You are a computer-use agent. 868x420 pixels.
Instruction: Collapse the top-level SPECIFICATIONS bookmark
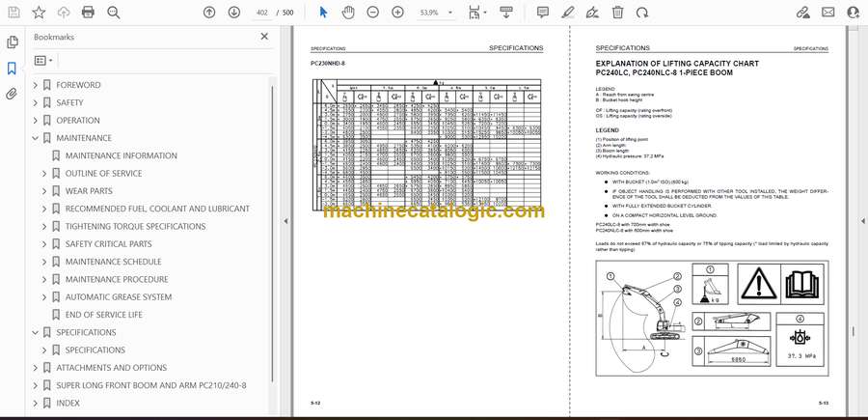pos(36,332)
